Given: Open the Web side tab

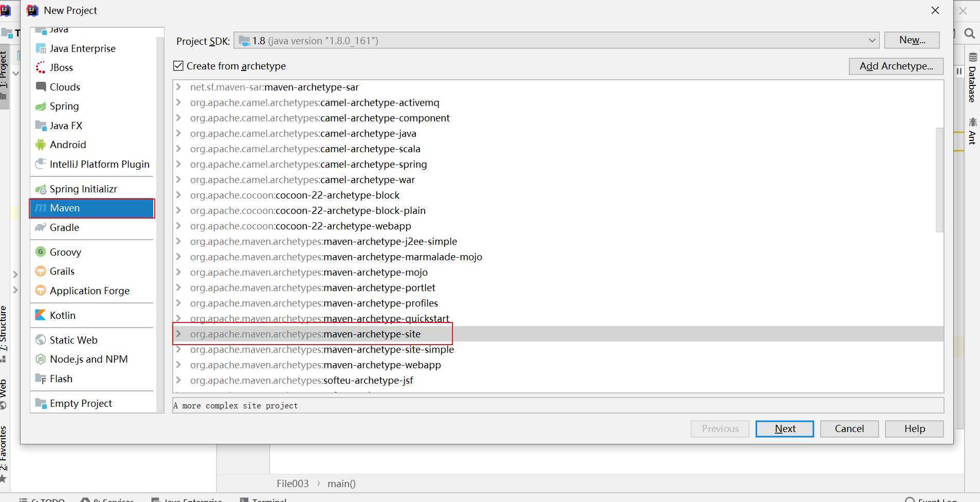Looking at the screenshot, I should tap(4, 393).
